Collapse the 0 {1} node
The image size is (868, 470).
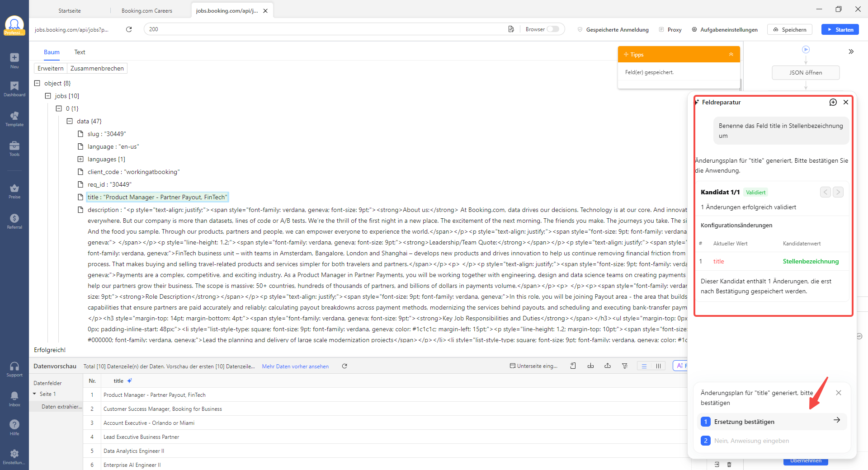59,108
